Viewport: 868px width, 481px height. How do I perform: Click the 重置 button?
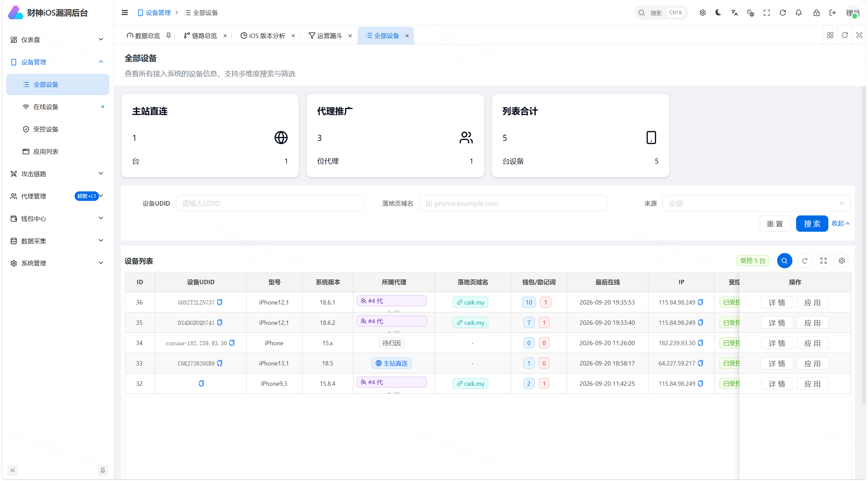click(775, 224)
